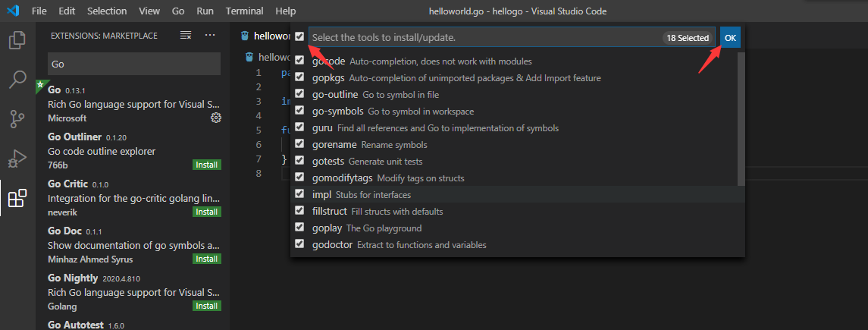Install the Go Outliner extension
Image resolution: width=868 pixels, height=330 pixels.
(x=207, y=165)
